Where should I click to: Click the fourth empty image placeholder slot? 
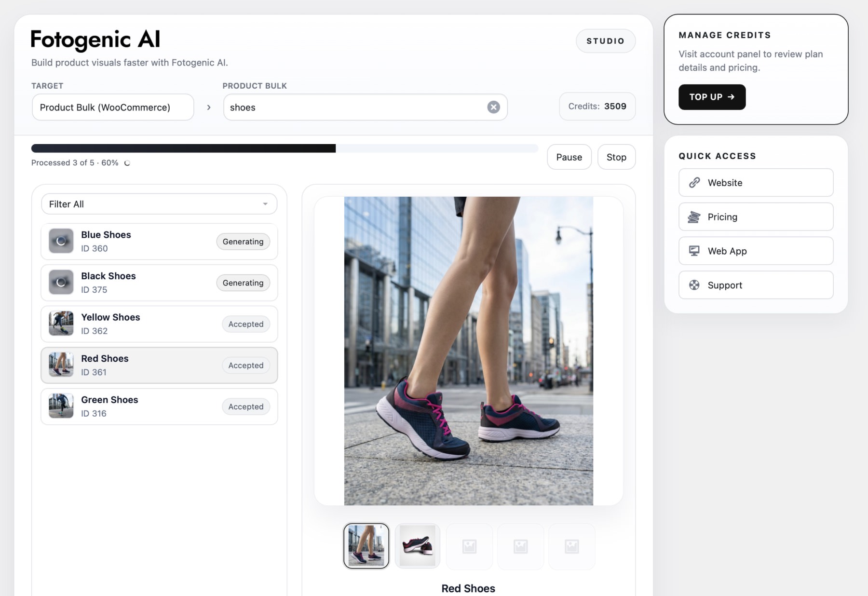tap(520, 546)
